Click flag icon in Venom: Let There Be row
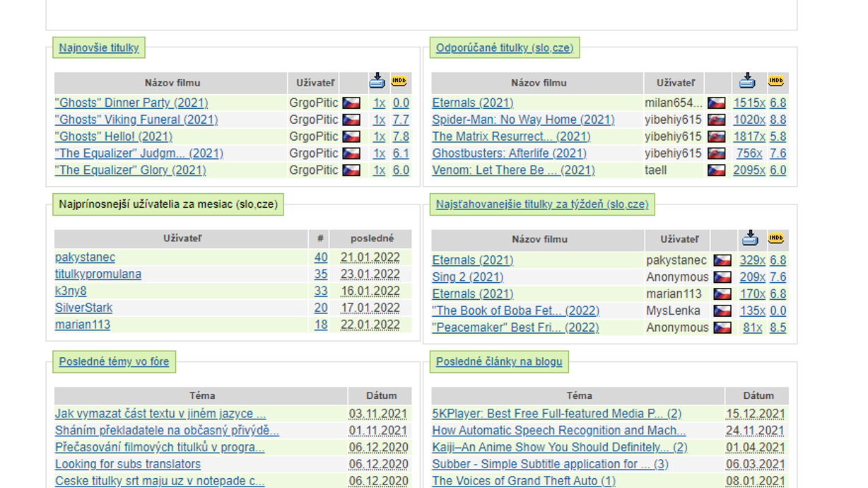Viewport: 868px width, 488px height. (x=717, y=170)
